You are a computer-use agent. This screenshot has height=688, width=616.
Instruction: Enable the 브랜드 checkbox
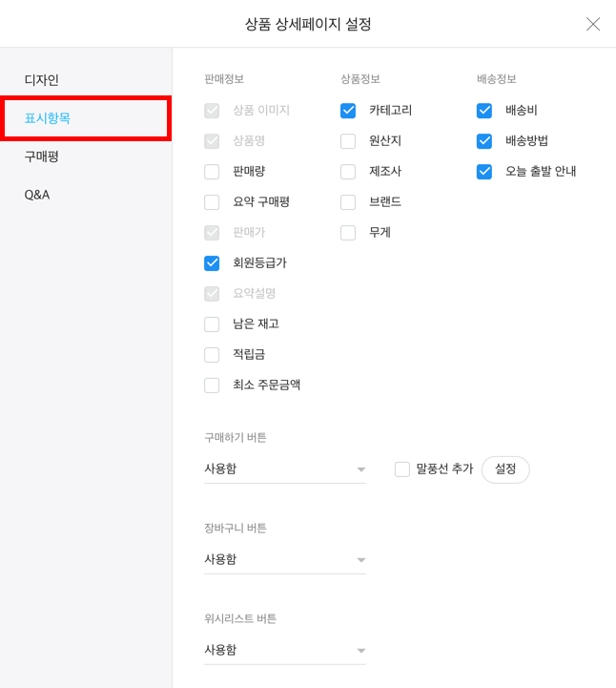(348, 202)
